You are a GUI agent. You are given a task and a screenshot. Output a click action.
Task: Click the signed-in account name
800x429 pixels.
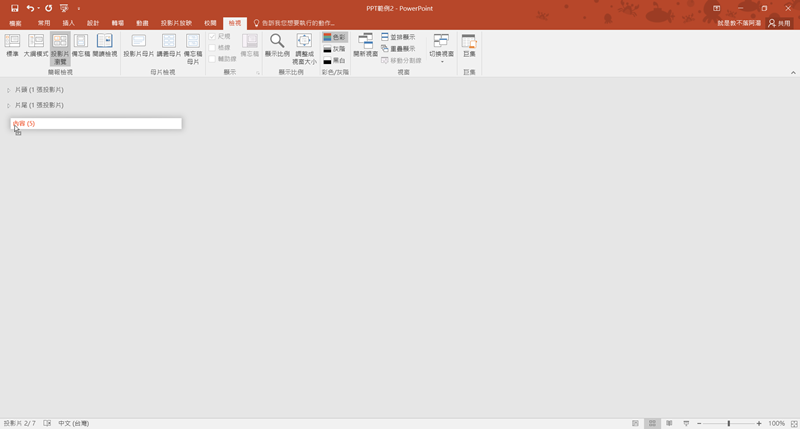739,23
